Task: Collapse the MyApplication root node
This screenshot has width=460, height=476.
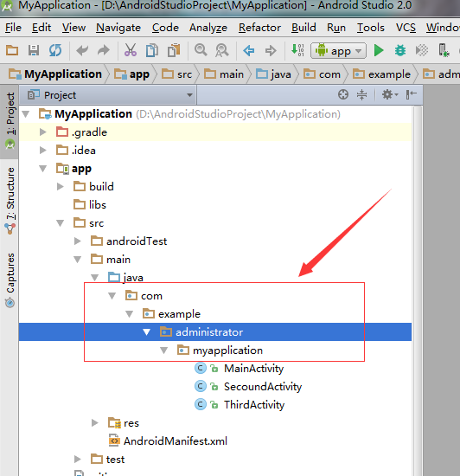Action: (26, 114)
